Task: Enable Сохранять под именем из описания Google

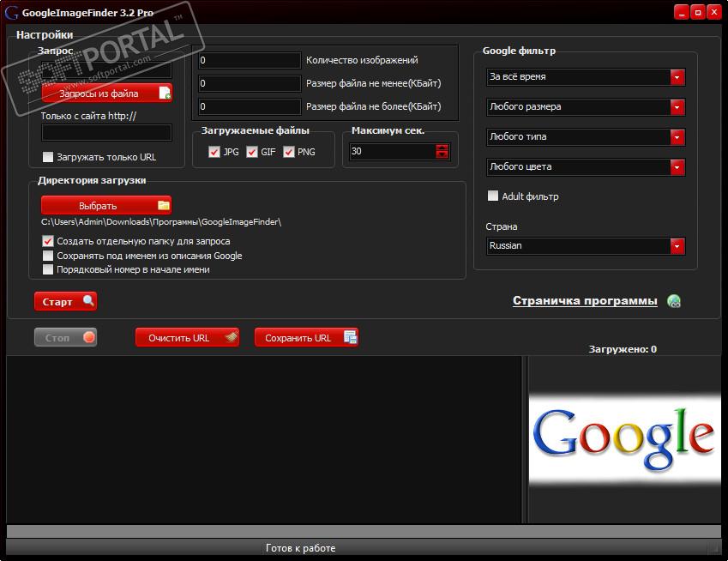Action: (48, 256)
